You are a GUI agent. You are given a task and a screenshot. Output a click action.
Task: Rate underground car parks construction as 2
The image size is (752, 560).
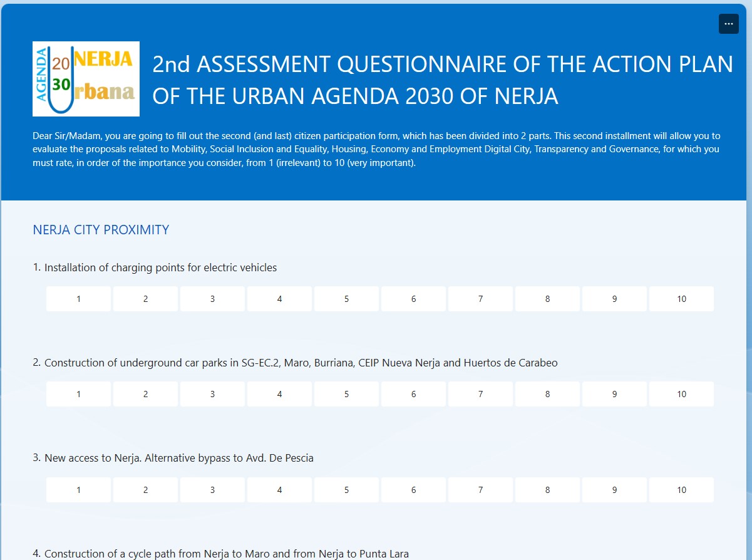pyautogui.click(x=145, y=394)
